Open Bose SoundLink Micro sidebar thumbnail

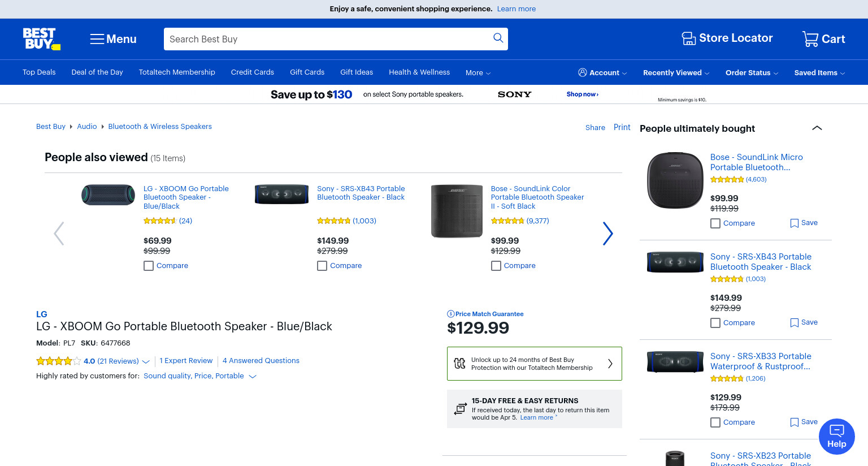[x=675, y=180]
